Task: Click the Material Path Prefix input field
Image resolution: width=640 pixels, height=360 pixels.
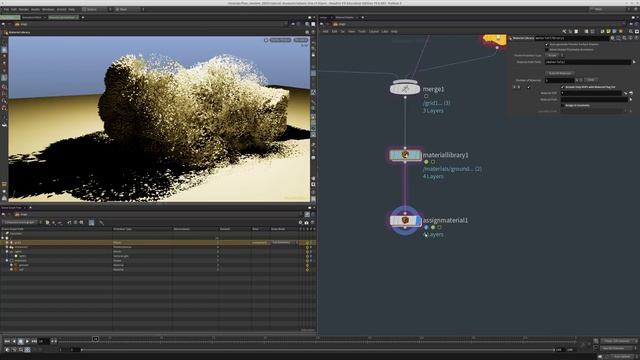Action: pos(588,62)
